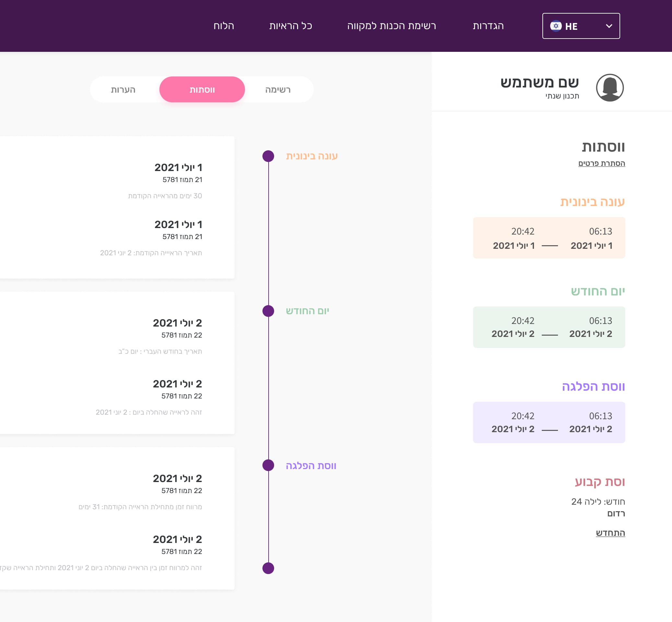Screen dimensions: 672x622
Task: Click the עונה בינונית timeline dot
Action: coord(268,156)
